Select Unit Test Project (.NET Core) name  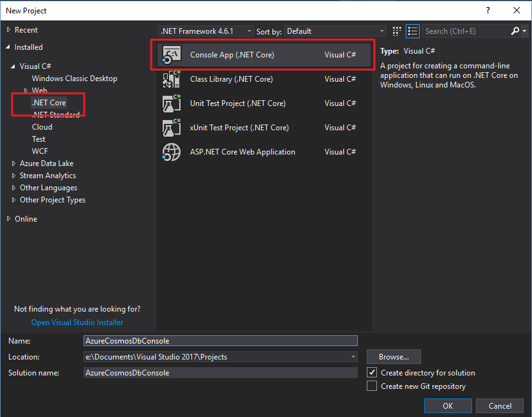[238, 103]
